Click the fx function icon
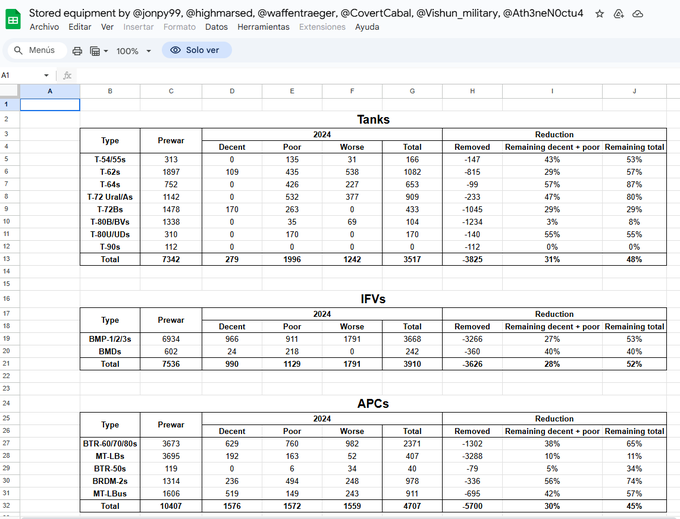Viewport: 680px width, 519px height. click(x=67, y=75)
